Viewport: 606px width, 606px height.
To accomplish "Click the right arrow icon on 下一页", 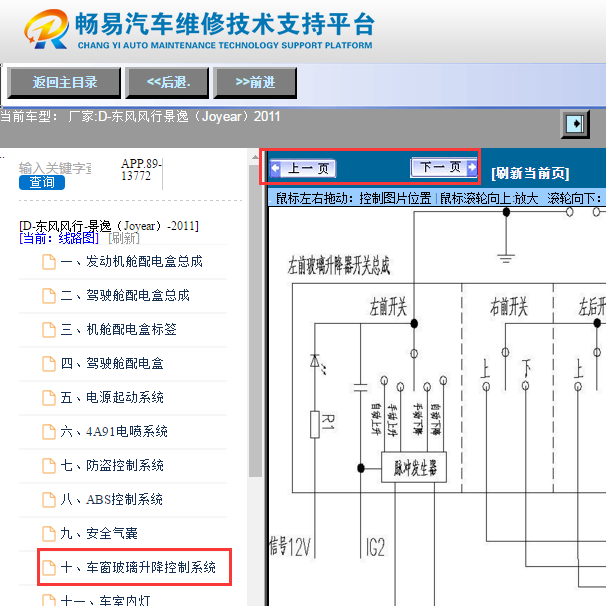I will (x=472, y=167).
